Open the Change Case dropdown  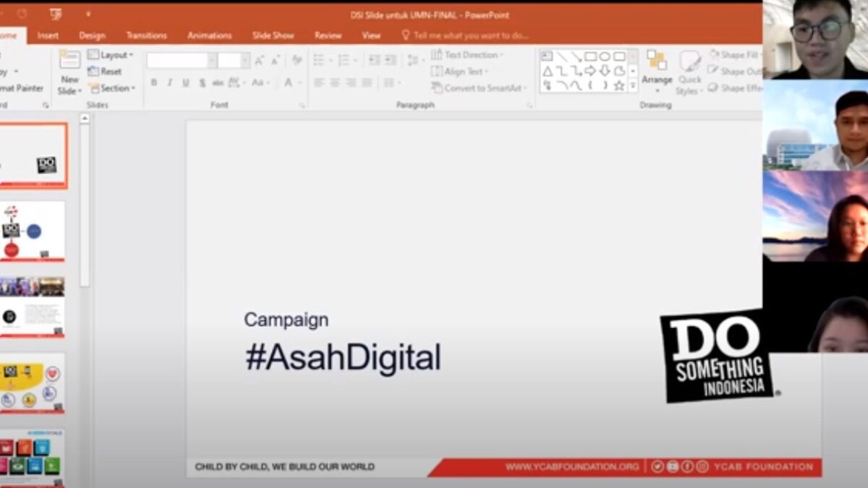[x=260, y=83]
